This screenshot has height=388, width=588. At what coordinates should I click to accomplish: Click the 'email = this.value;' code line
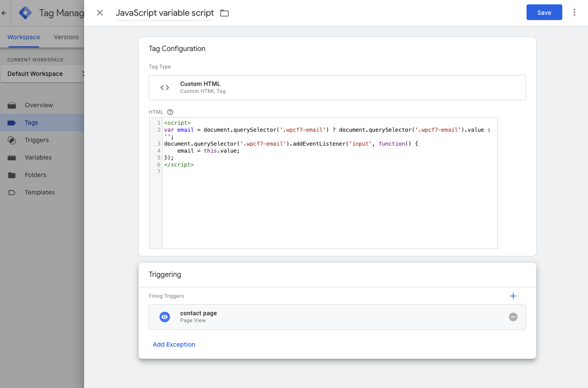click(x=208, y=151)
